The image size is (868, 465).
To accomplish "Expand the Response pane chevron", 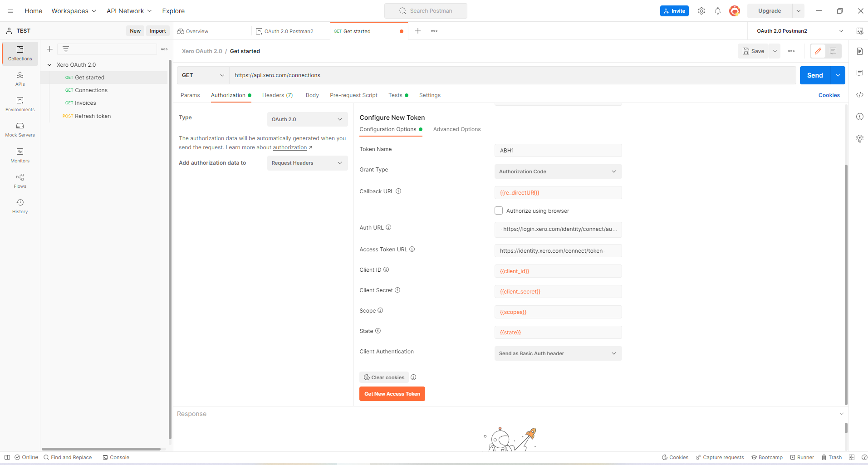I will tap(841, 414).
